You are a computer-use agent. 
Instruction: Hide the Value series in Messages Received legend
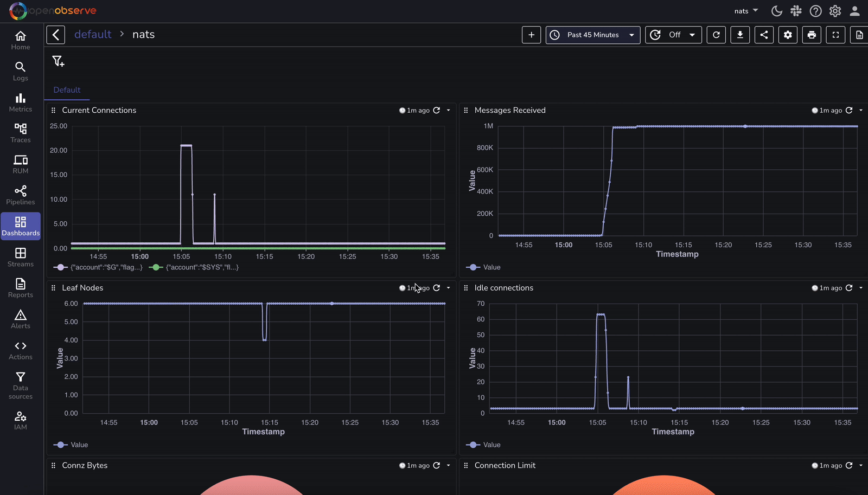point(483,267)
